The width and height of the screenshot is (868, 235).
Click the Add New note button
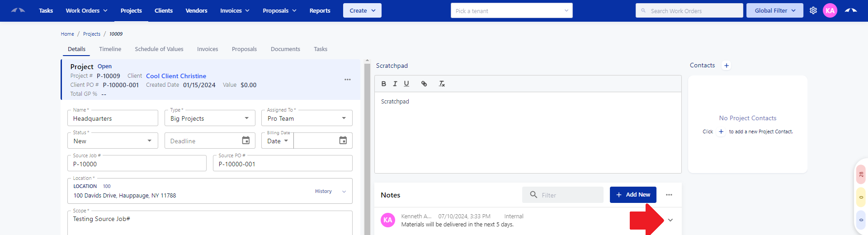click(x=633, y=195)
